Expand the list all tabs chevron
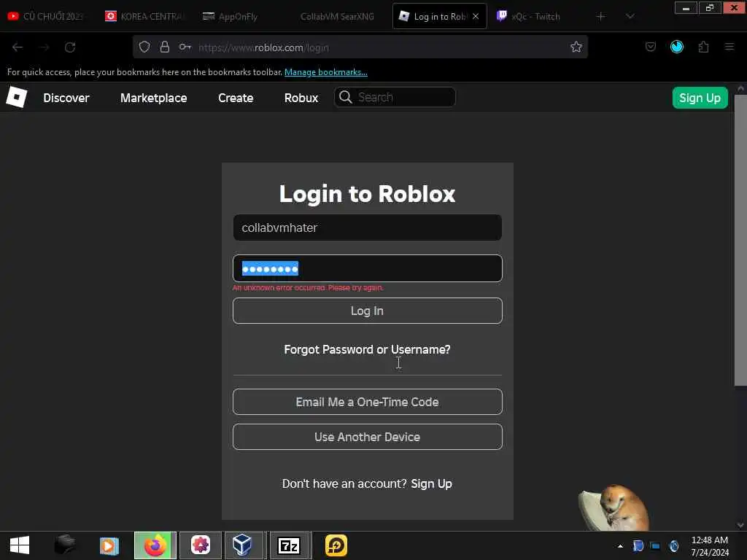The height and width of the screenshot is (560, 747). (630, 16)
